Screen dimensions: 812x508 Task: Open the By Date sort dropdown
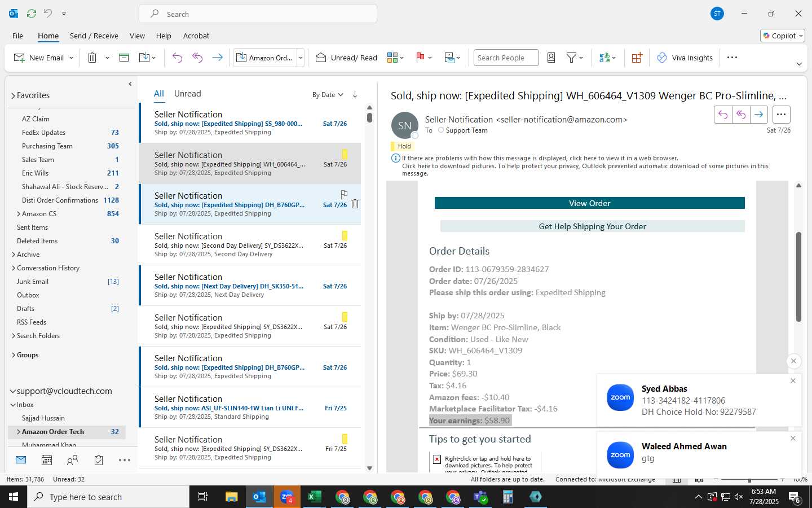tap(328, 95)
